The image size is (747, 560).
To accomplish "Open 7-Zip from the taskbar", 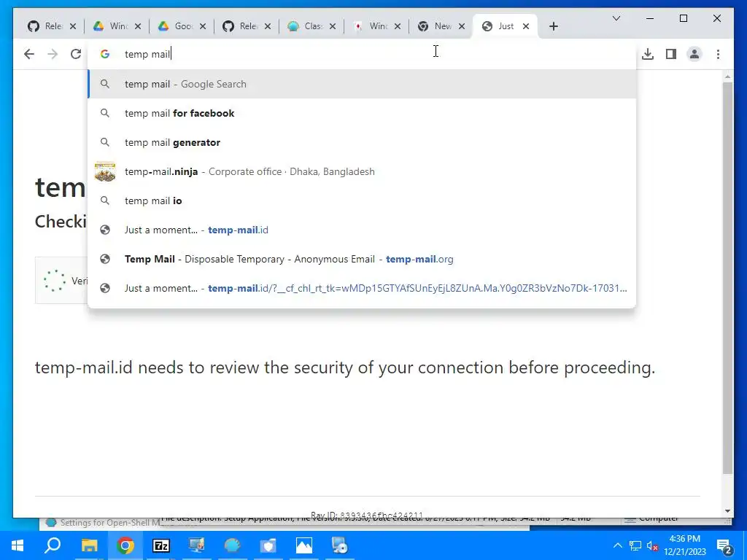I will coord(161,545).
